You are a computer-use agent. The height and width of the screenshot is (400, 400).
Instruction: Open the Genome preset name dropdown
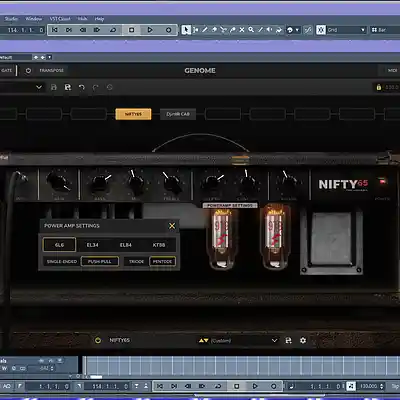(21, 87)
